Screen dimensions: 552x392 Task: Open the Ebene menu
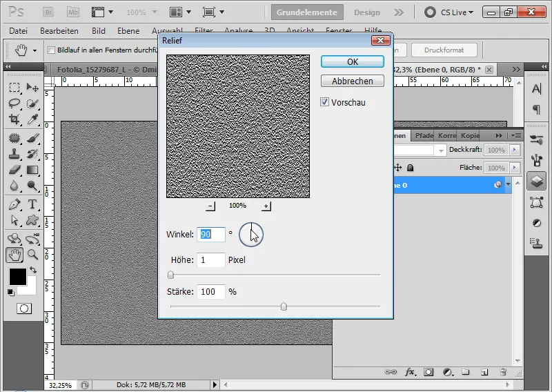[128, 31]
